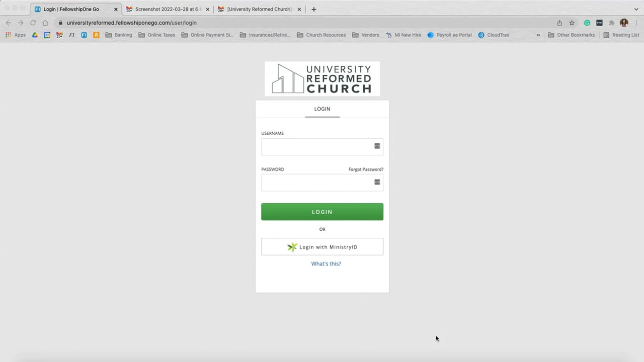The image size is (644, 362).
Task: Open the Mi New Hire bookmark
Action: (404, 35)
